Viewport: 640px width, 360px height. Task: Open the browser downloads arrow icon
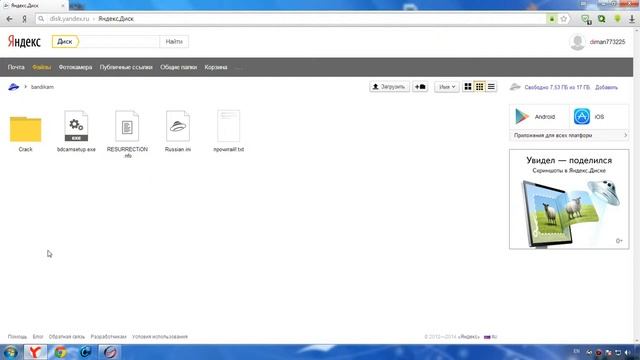tap(632, 19)
